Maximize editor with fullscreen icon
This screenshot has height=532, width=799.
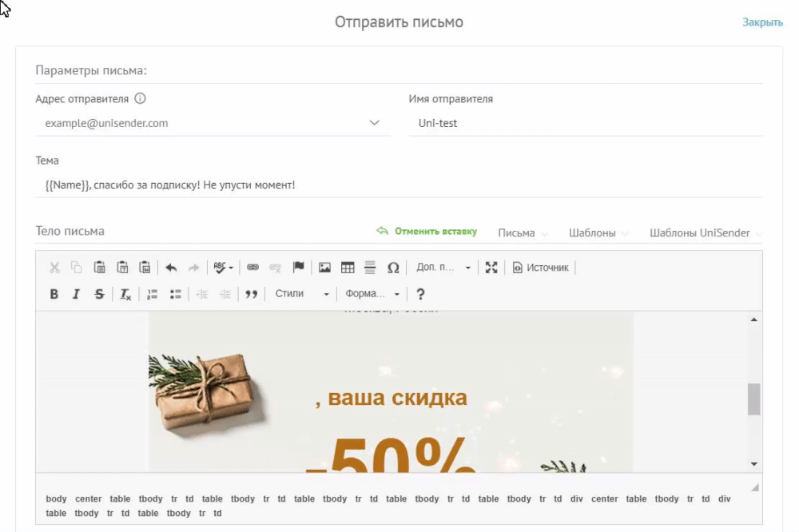(x=491, y=268)
